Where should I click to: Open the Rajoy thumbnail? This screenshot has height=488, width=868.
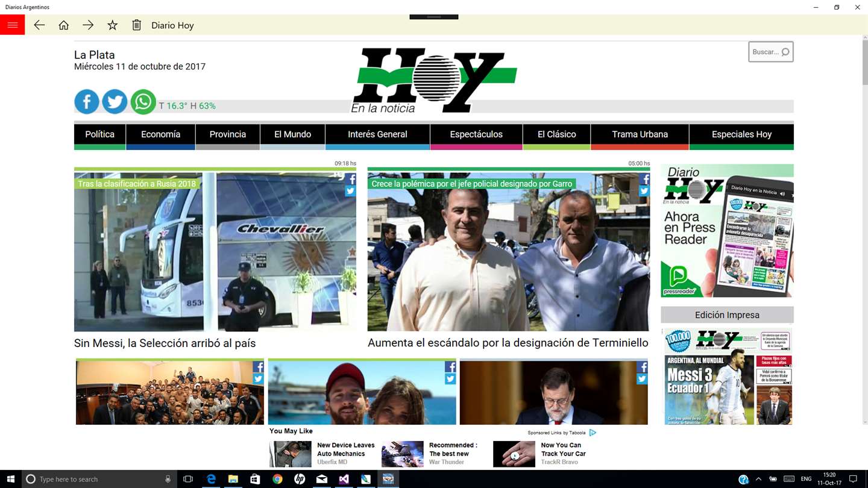pos(554,392)
